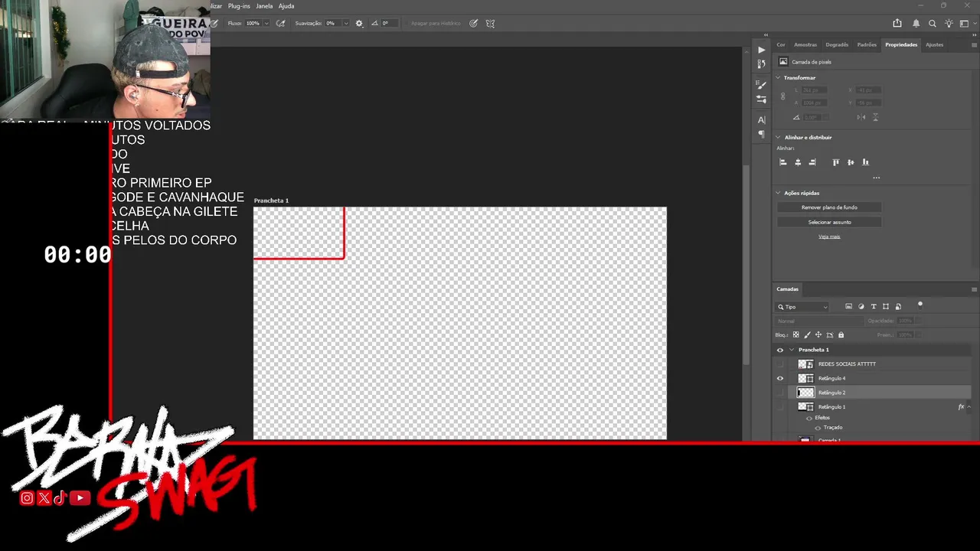Viewport: 980px width, 551px height.
Task: Show the REDES SOCIAIS ATTTTT layer
Action: tap(780, 364)
